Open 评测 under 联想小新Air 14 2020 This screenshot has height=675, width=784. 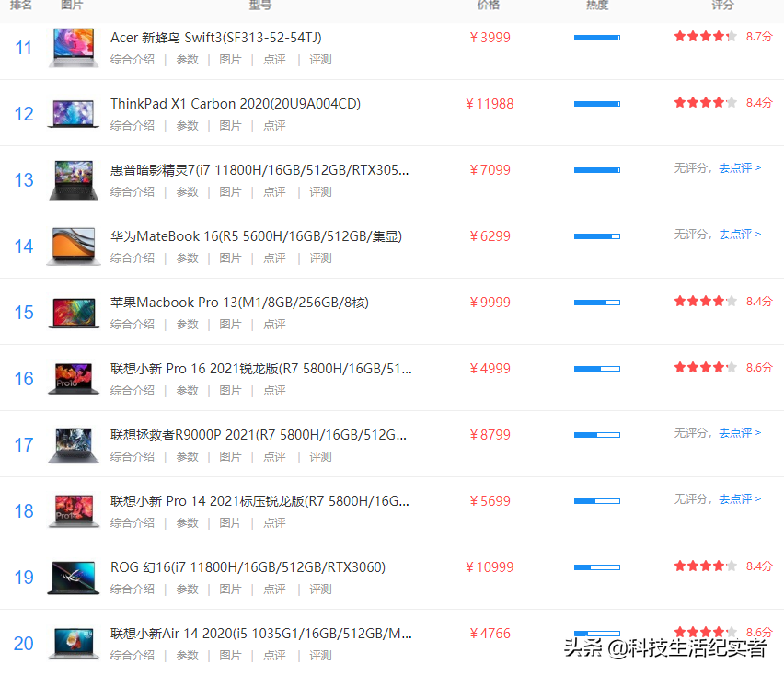[x=320, y=655]
